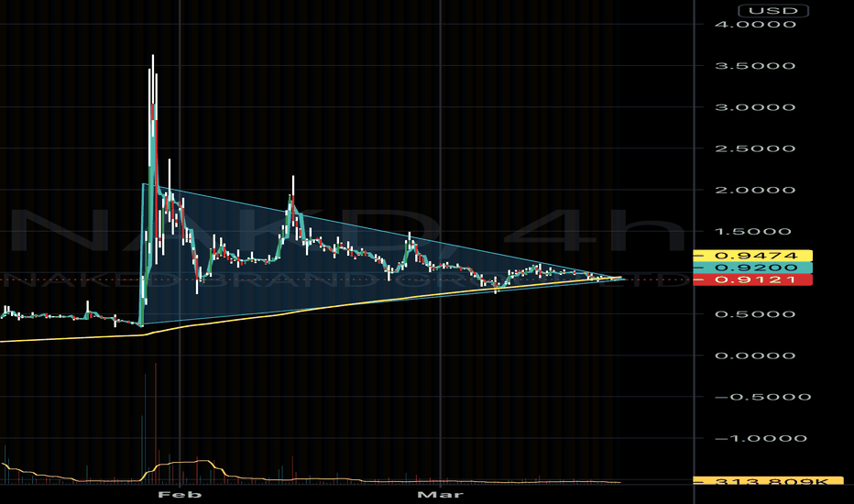This screenshot has height=504, width=854.
Task: Click the 0.0000 price axis value
Action: 755,356
